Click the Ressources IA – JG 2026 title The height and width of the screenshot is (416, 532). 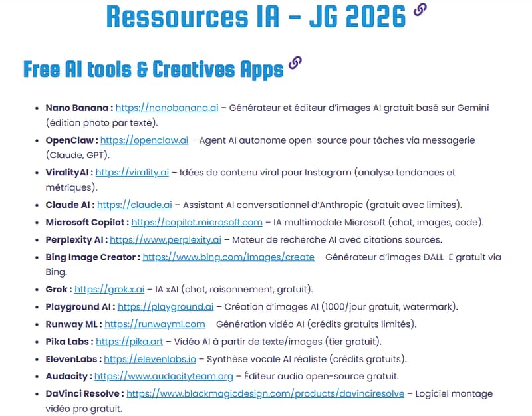(255, 16)
